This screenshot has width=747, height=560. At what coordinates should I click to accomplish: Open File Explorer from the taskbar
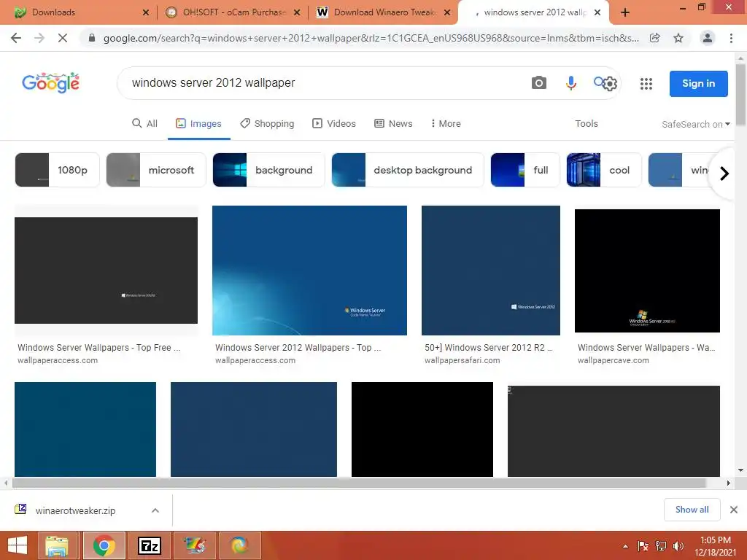[x=57, y=545]
